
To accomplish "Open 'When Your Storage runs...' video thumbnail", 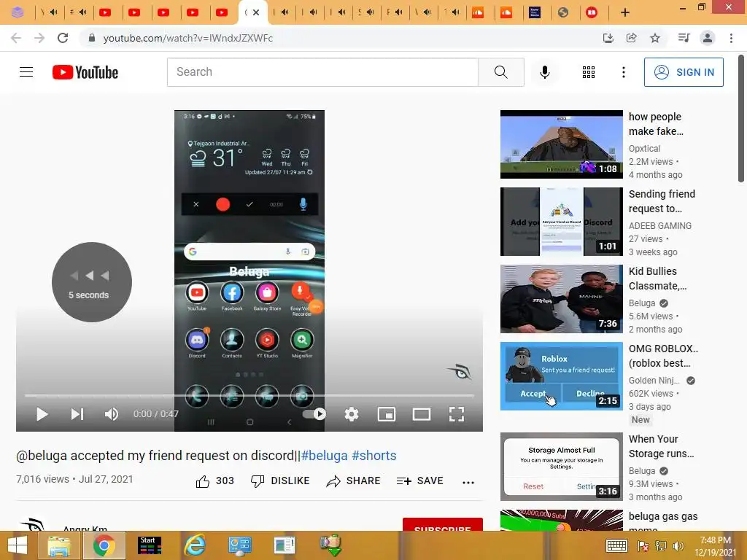I will (561, 467).
